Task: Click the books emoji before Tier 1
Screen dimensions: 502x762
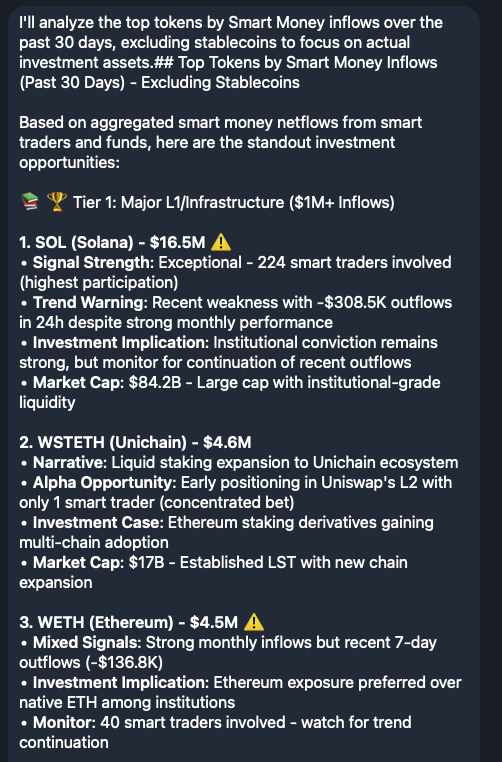Action: [x=30, y=202]
